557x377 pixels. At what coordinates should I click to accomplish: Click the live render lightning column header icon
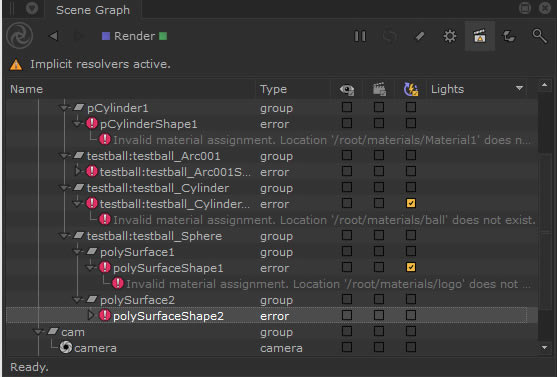tap(411, 89)
